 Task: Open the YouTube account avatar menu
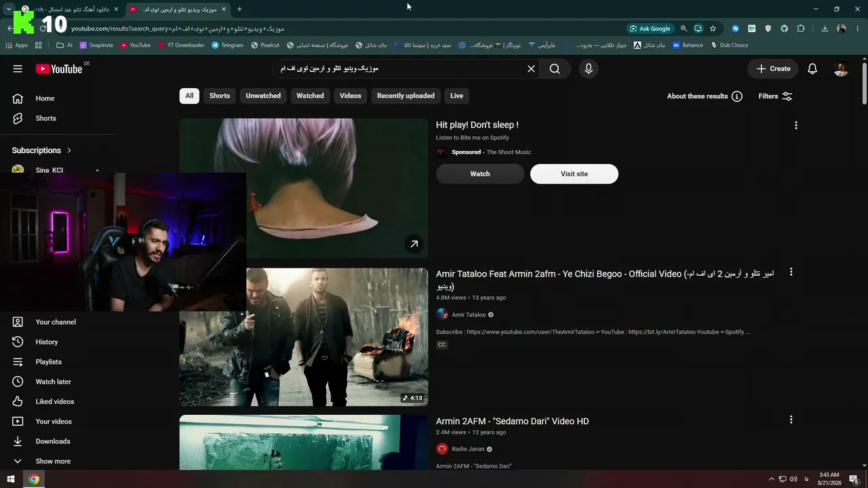tap(841, 68)
